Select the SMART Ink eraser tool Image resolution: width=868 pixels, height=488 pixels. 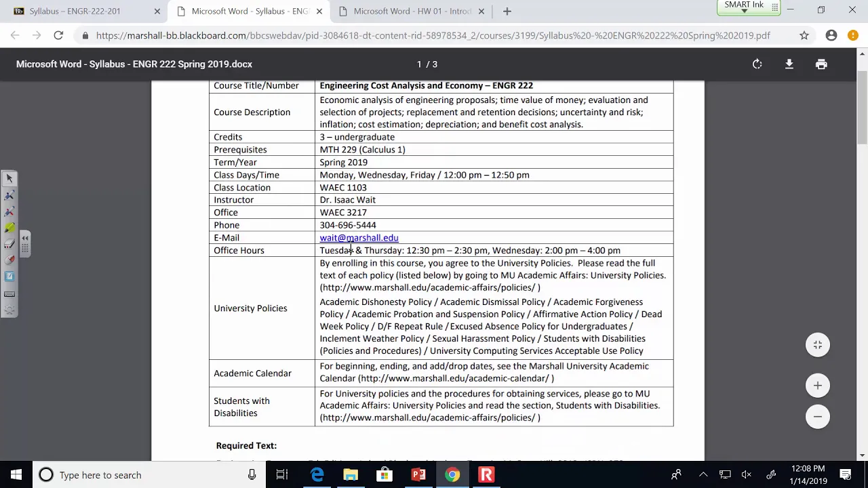[x=9, y=244]
